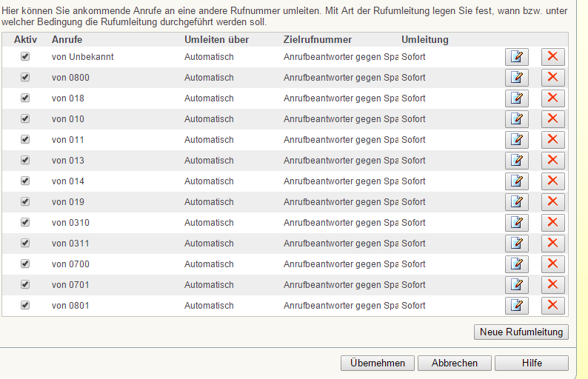Edit the 'von 0310' call diversion
The height and width of the screenshot is (379, 588).
pyautogui.click(x=516, y=223)
